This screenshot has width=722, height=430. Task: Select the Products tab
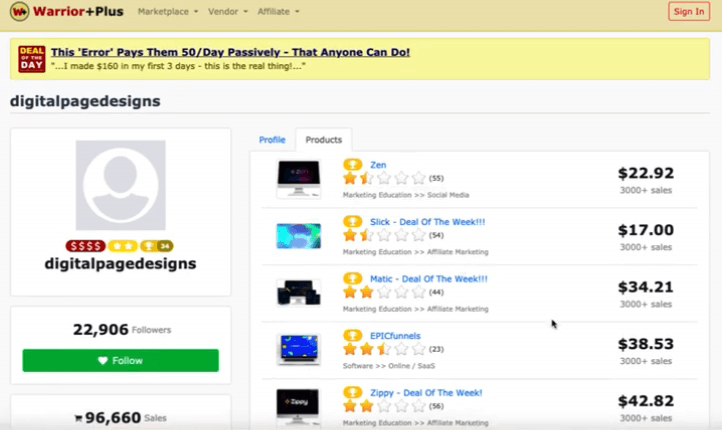[x=324, y=139]
